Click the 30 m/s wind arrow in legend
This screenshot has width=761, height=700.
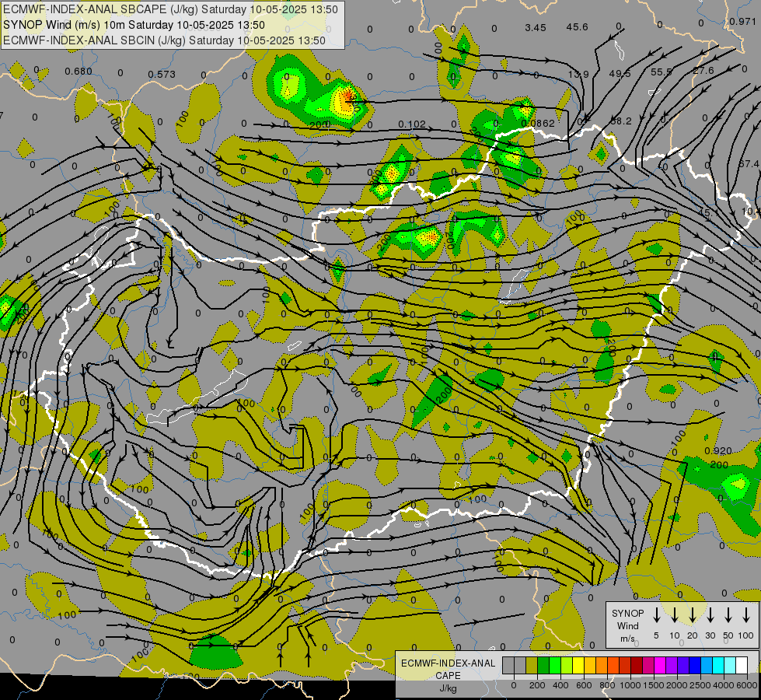(710, 615)
